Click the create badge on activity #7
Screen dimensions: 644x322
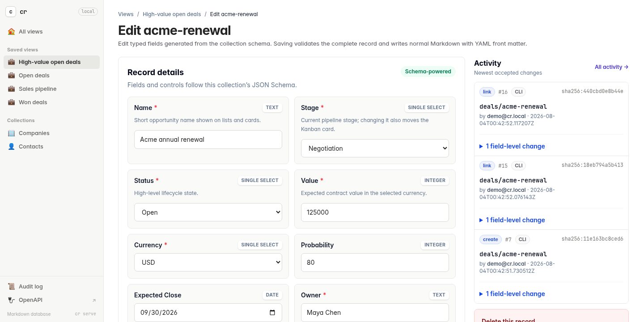491,239
